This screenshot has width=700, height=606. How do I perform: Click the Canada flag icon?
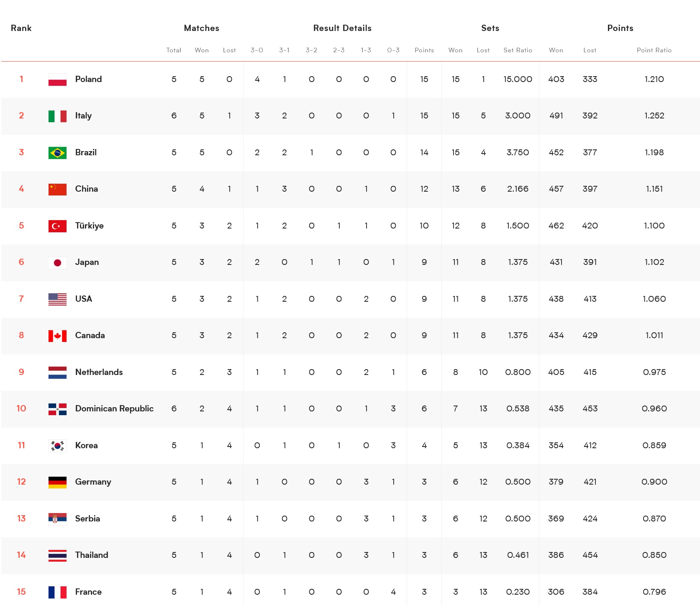coord(57,336)
